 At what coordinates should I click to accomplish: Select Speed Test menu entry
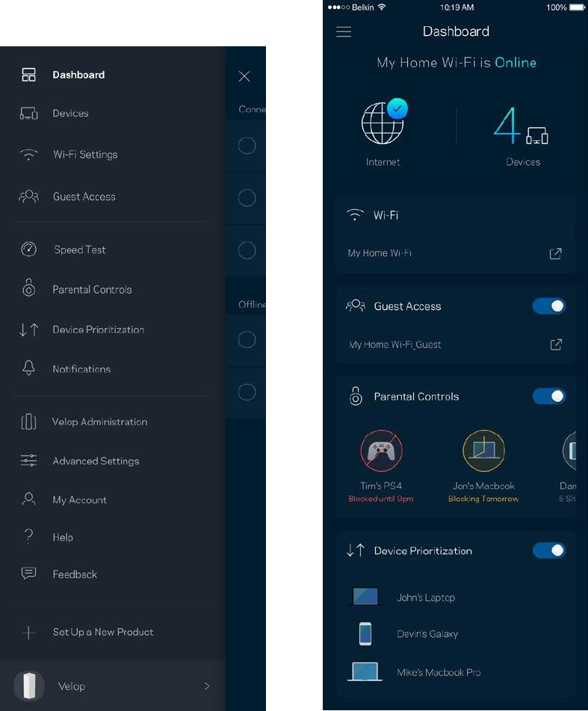[x=80, y=250]
